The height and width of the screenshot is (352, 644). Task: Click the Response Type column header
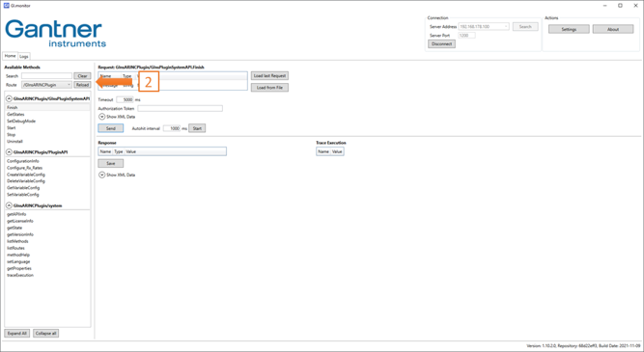click(x=119, y=151)
